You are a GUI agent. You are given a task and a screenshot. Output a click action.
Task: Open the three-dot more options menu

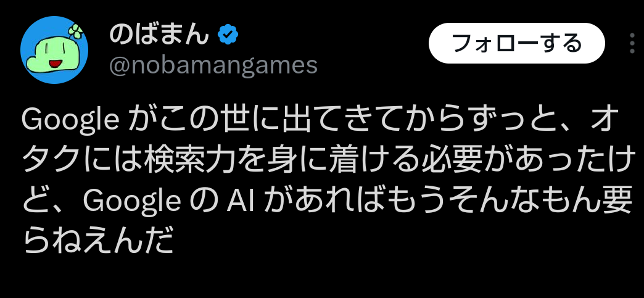tap(632, 43)
